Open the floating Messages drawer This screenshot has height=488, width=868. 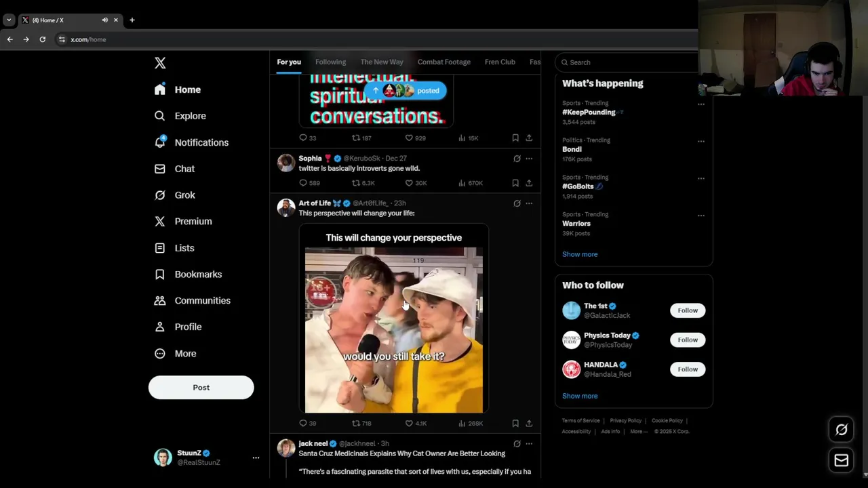pos(842,461)
